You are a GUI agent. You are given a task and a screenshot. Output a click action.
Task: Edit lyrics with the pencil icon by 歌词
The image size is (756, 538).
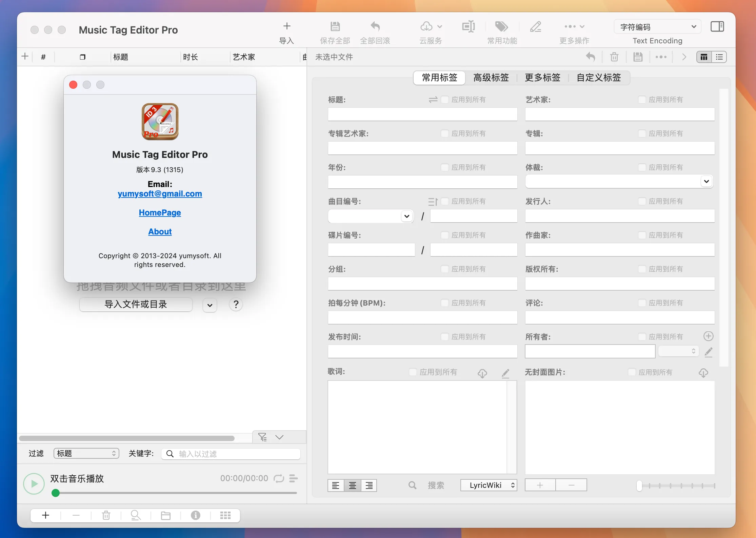[505, 373]
